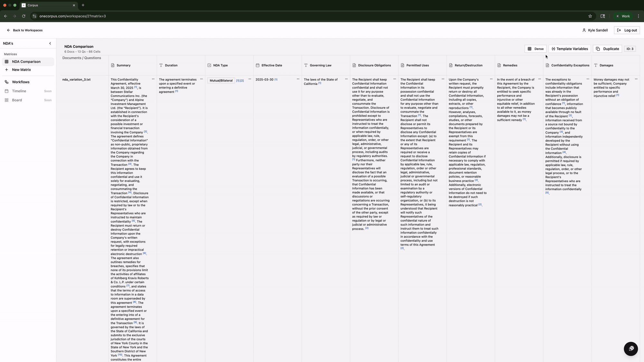Open the Governing Law cell three-dot menu
This screenshot has width=644, height=362.
[x=346, y=79]
